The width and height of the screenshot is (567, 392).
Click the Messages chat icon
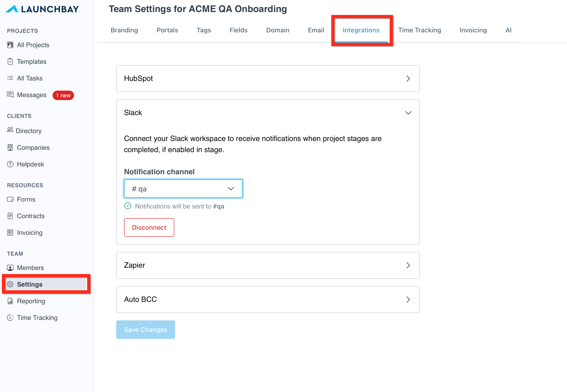tap(10, 95)
